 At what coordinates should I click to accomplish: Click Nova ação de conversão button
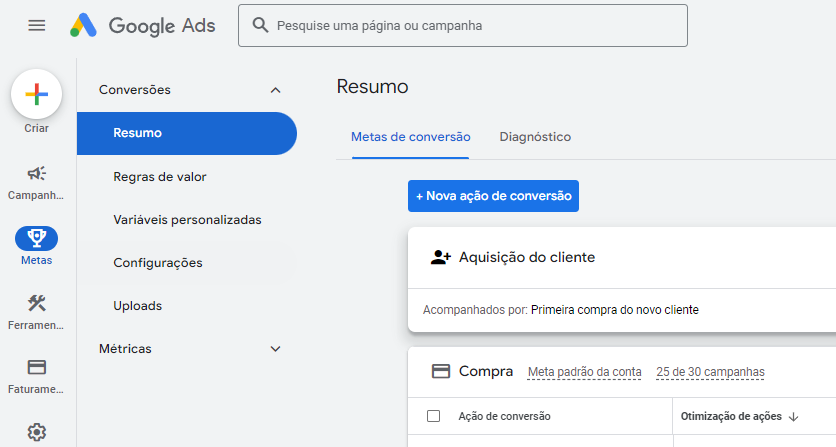(x=493, y=196)
